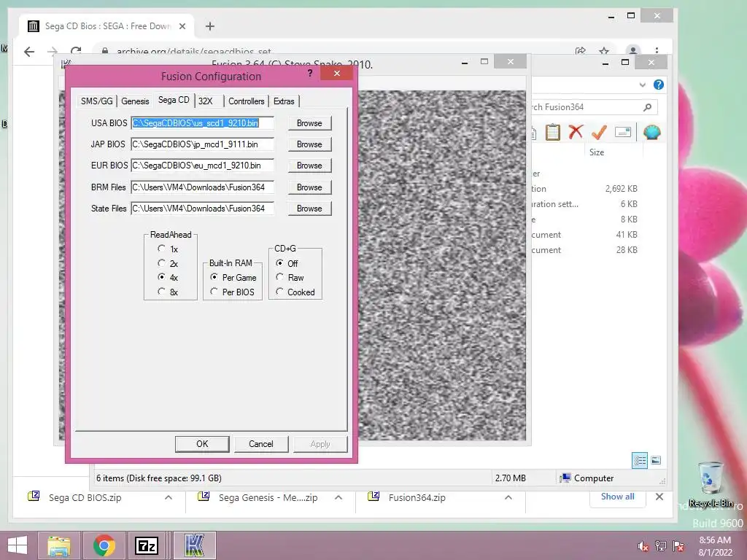Set Built-In RAM to Per BIOS
Viewport: 747px width, 560px height.
tap(214, 292)
